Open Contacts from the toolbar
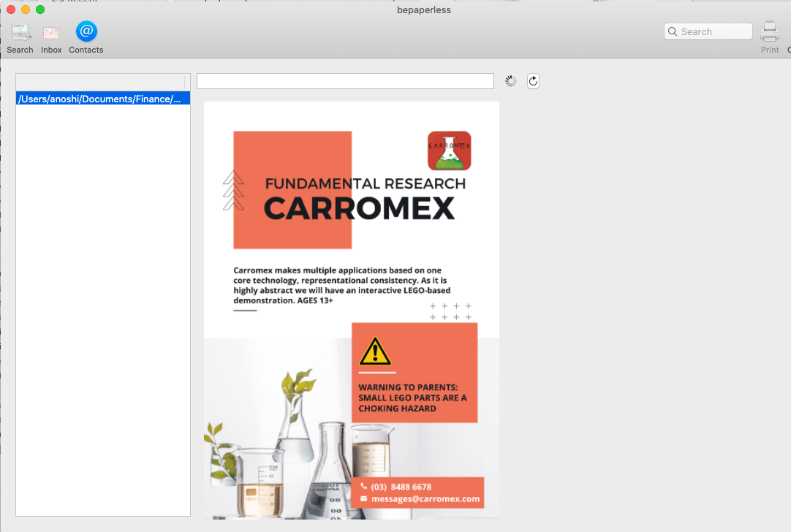791x532 pixels. (86, 32)
